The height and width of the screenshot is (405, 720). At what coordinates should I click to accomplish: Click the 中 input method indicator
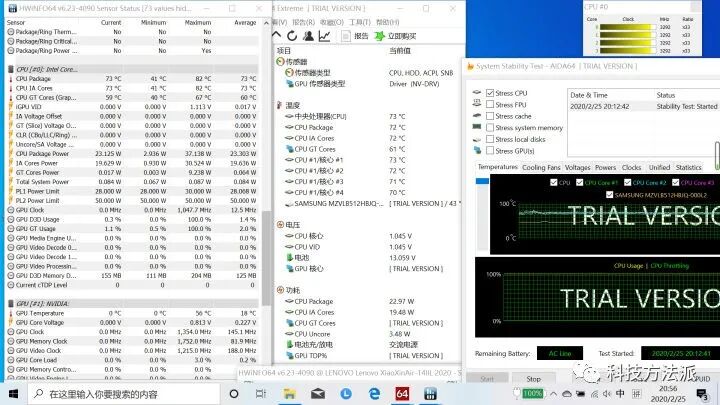point(620,394)
